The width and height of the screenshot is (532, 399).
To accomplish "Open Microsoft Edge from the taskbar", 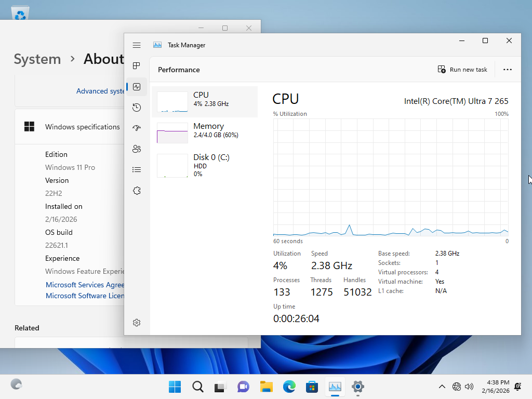I will tap(289, 387).
